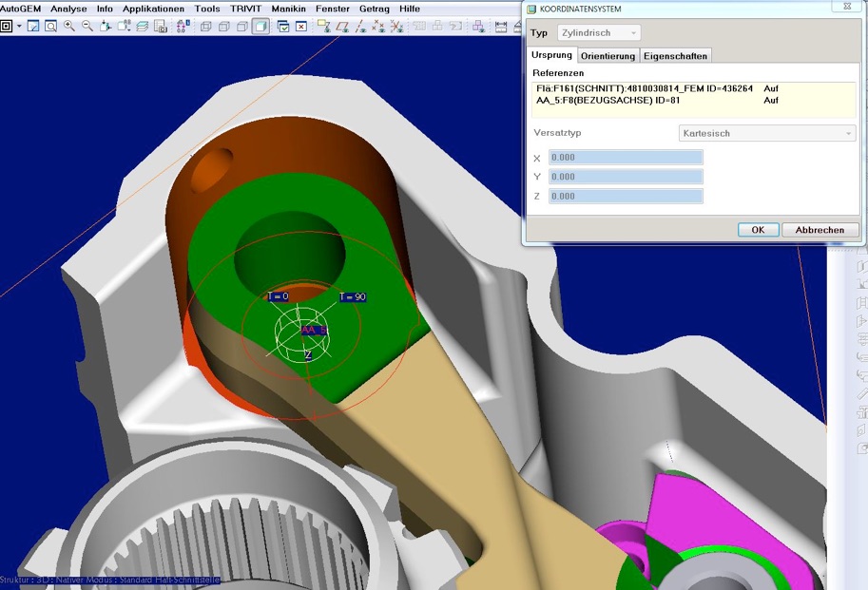Click the greyed-out hierarchy icon
Image resolution: width=868 pixels, height=590 pixels.
tap(437, 26)
